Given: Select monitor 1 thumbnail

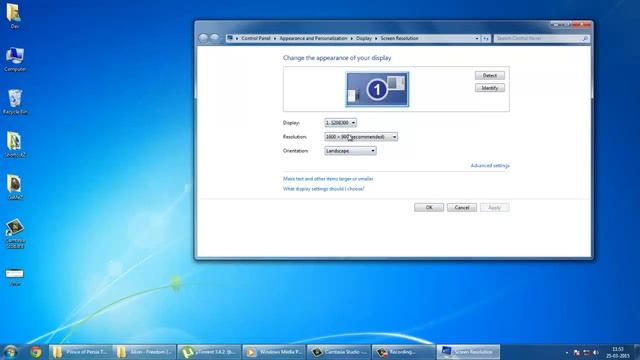Looking at the screenshot, I should point(377,89).
